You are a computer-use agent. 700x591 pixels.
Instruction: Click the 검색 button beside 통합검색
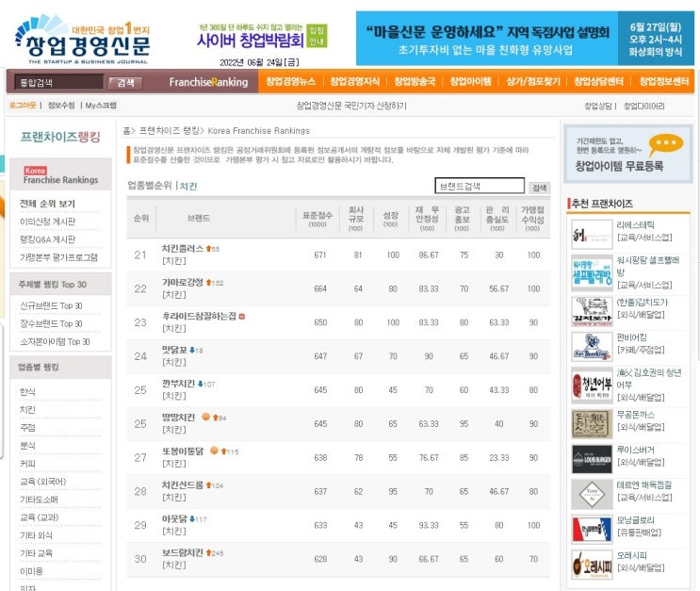[x=125, y=83]
